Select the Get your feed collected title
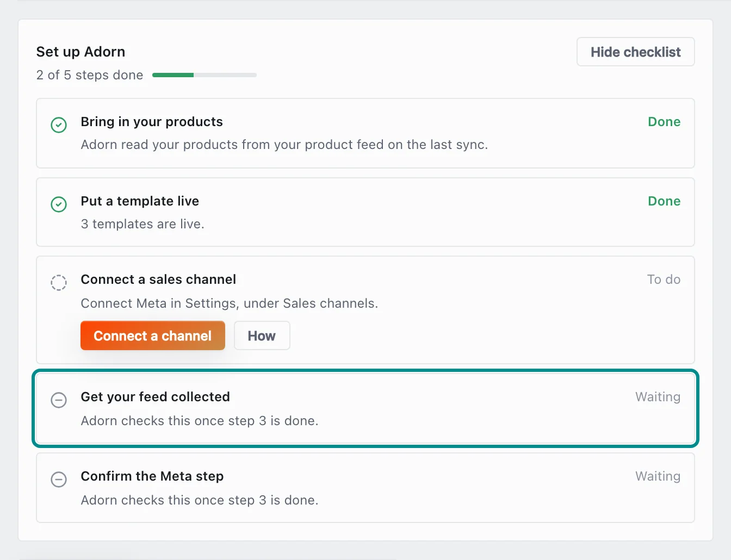Image resolution: width=731 pixels, height=560 pixels. pyautogui.click(x=155, y=397)
